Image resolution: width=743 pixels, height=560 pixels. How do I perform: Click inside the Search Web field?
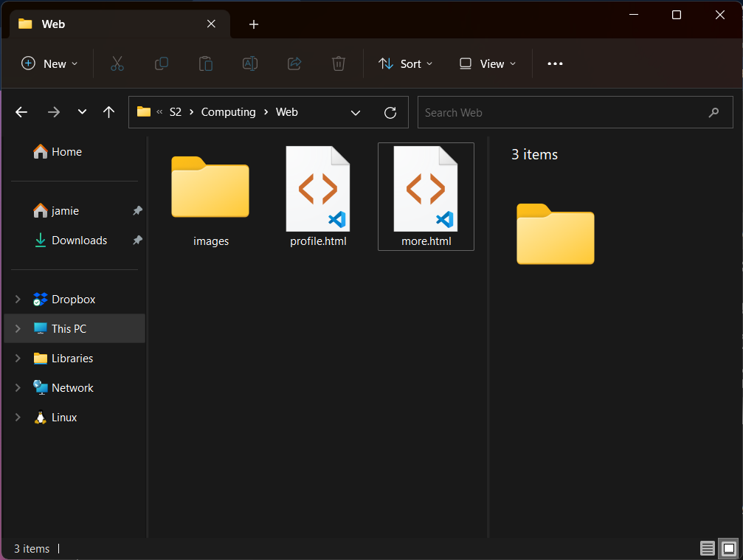pyautogui.click(x=576, y=112)
